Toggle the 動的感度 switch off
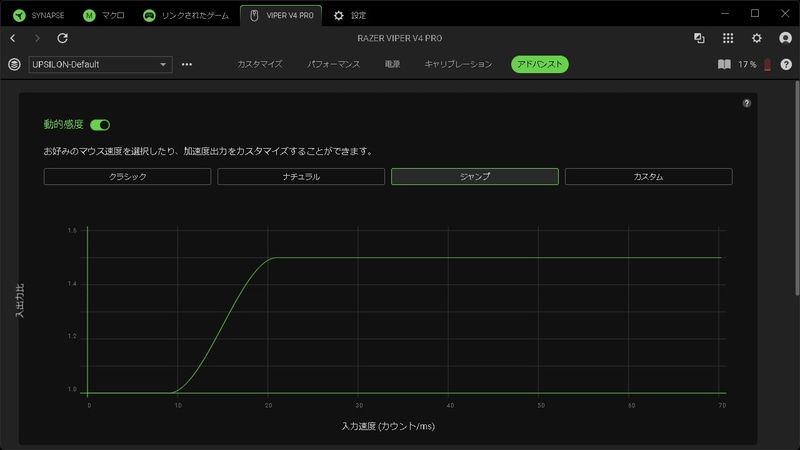The height and width of the screenshot is (450, 800). [100, 124]
